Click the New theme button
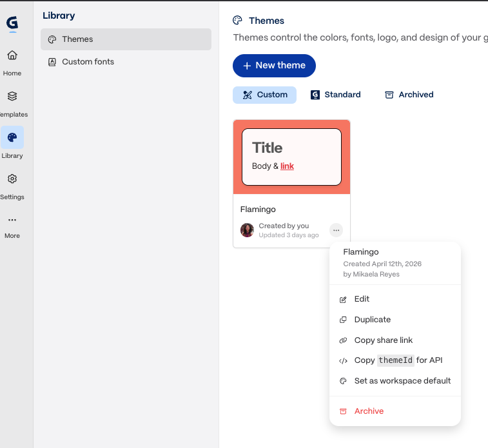The width and height of the screenshot is (488, 448). (x=274, y=66)
